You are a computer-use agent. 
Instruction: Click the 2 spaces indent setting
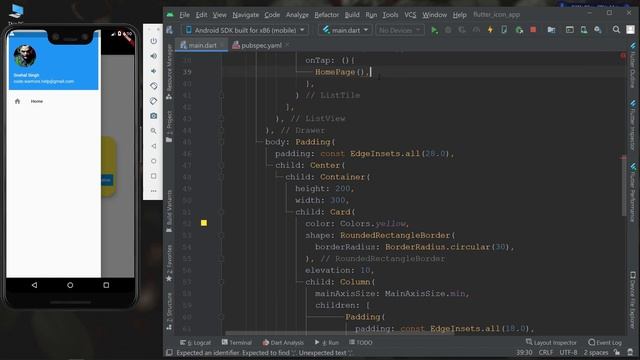point(596,352)
